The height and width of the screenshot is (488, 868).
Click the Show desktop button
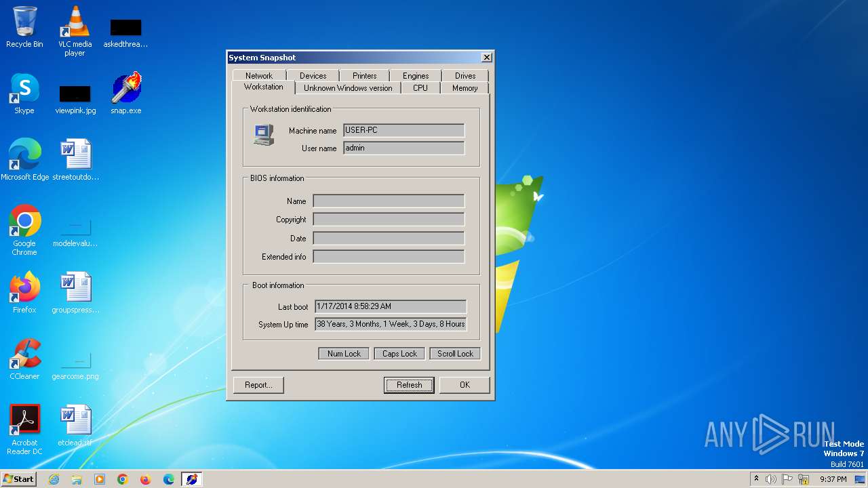click(861, 479)
